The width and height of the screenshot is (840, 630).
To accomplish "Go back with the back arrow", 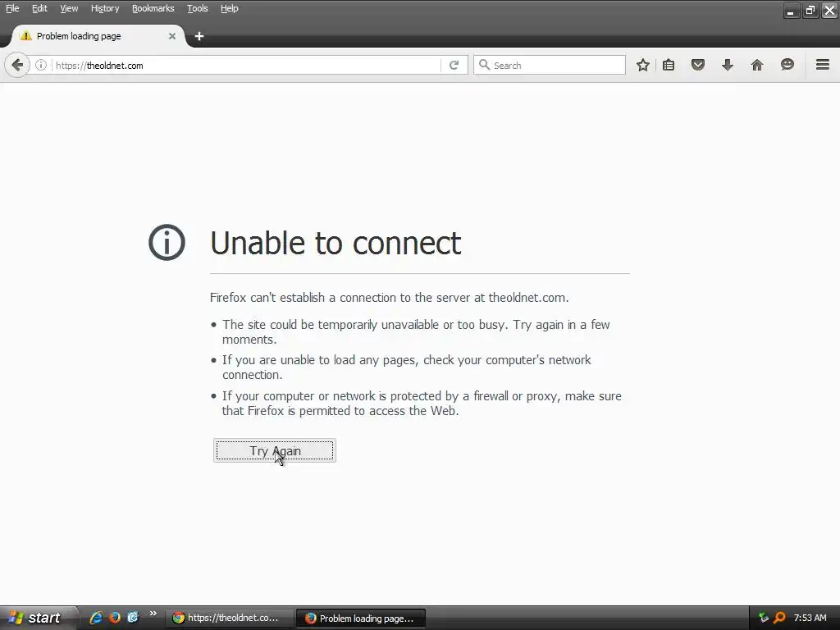I will pyautogui.click(x=17, y=66).
